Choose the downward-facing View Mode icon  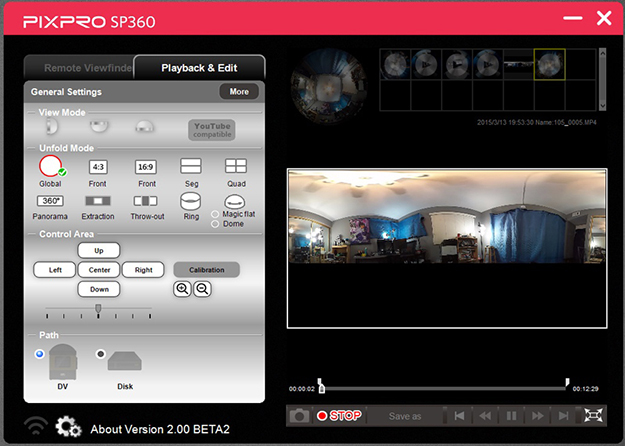(x=99, y=127)
